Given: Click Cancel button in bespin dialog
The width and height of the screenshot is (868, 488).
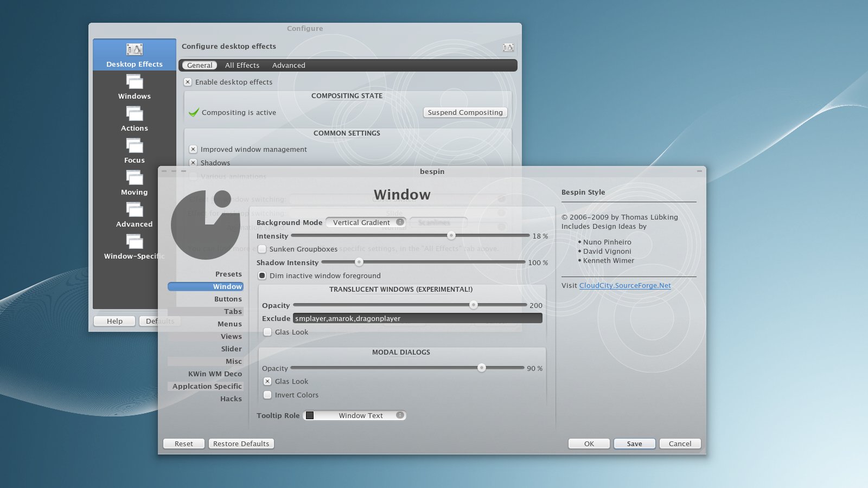Looking at the screenshot, I should pyautogui.click(x=680, y=444).
